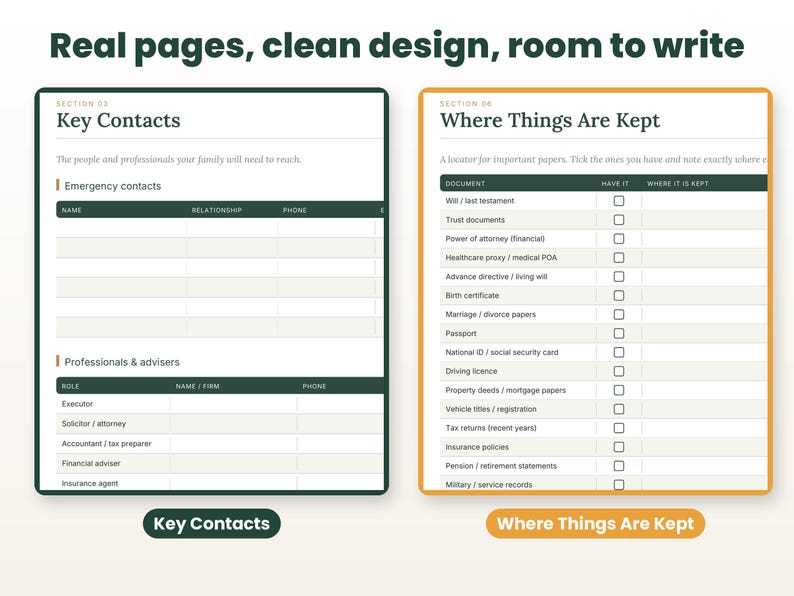Click the RELATIONSHIP column header
794x596 pixels.
tap(217, 210)
